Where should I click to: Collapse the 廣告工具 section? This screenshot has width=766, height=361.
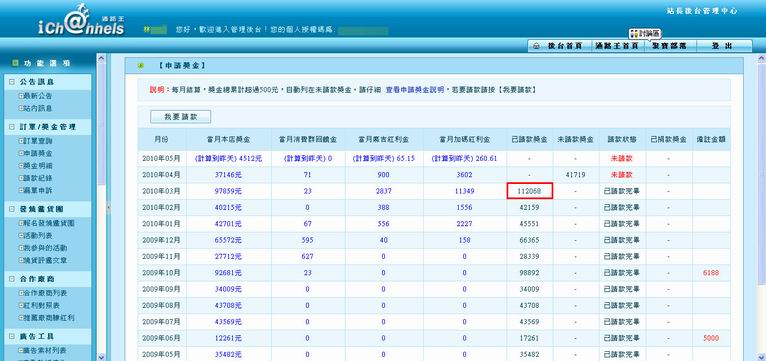pyautogui.click(x=12, y=337)
